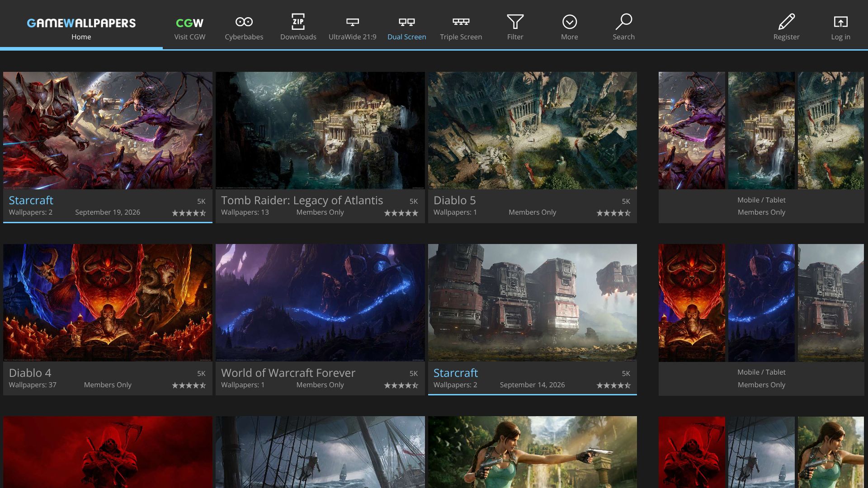
Task: View the World of Warcraft Forever thumbnail
Action: [x=320, y=303]
